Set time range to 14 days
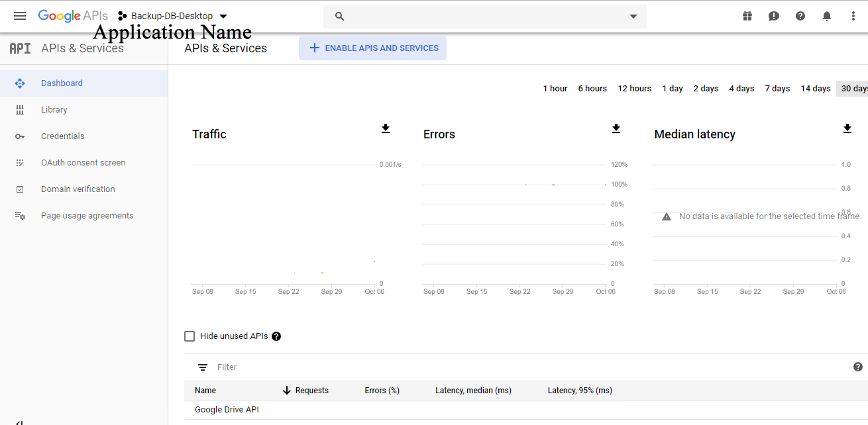The image size is (868, 425). [816, 89]
